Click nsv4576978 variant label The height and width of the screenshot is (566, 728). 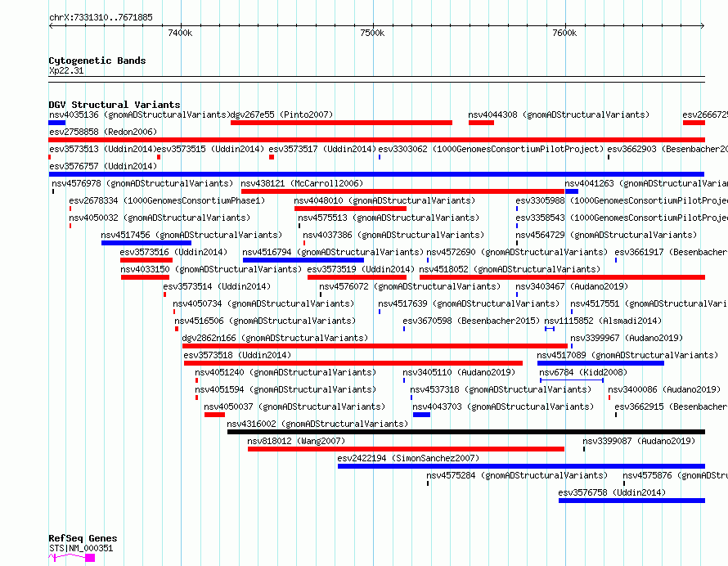[x=142, y=183]
